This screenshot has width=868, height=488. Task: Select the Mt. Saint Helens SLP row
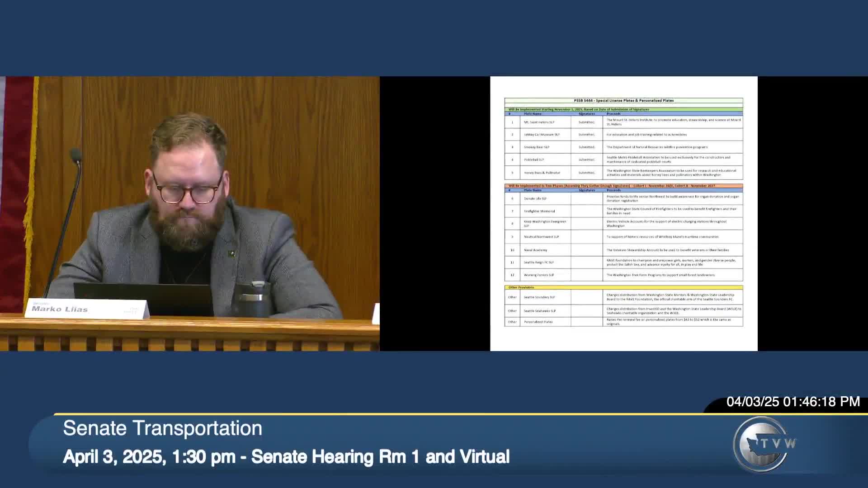539,122
